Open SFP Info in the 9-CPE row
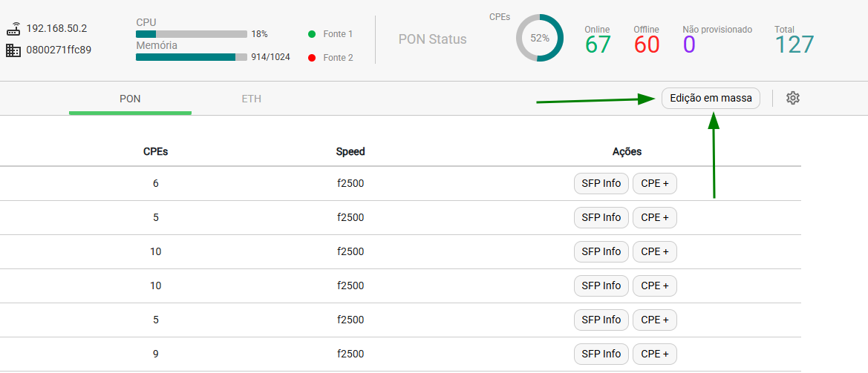Image resolution: width=868 pixels, height=373 pixels. pos(601,354)
